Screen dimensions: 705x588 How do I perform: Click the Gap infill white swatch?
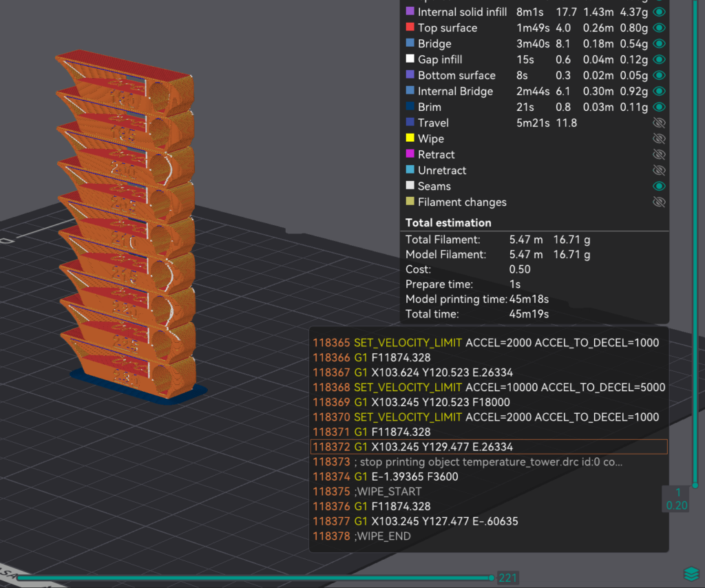pyautogui.click(x=410, y=59)
